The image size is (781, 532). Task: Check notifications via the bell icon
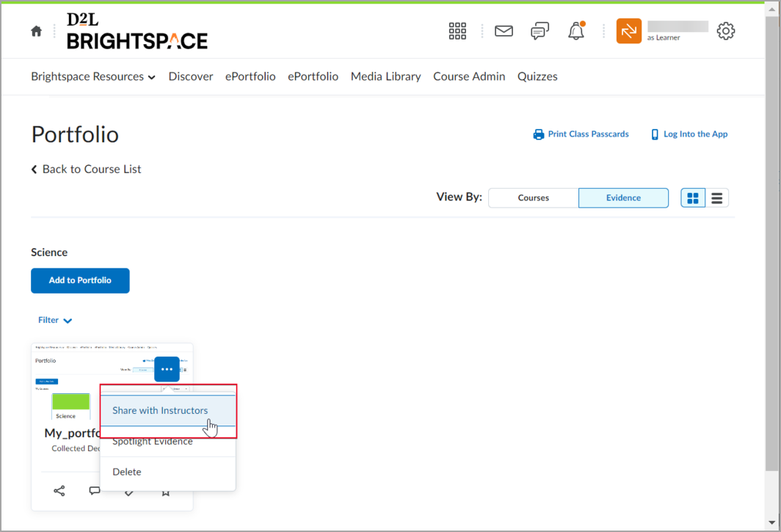click(575, 31)
